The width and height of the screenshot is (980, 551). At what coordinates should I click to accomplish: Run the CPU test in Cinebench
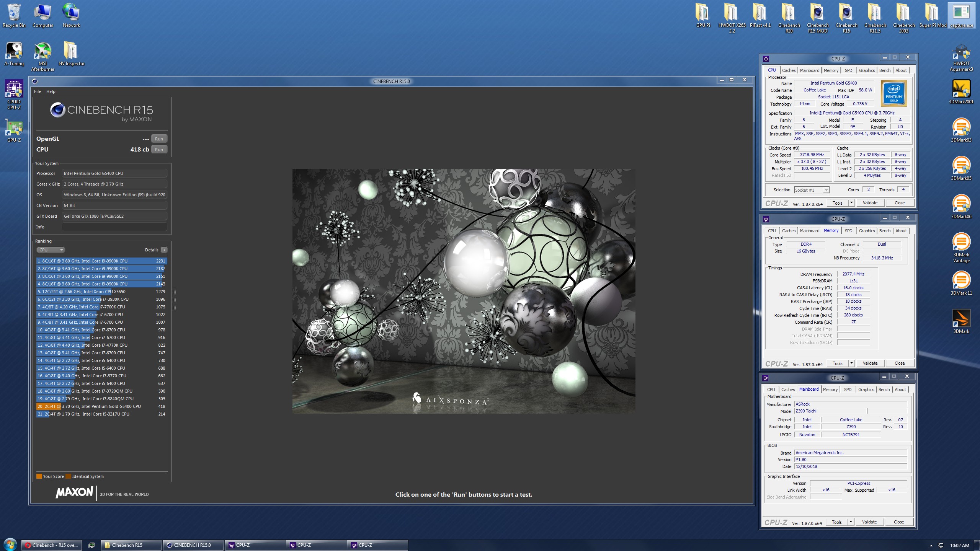[x=159, y=150]
